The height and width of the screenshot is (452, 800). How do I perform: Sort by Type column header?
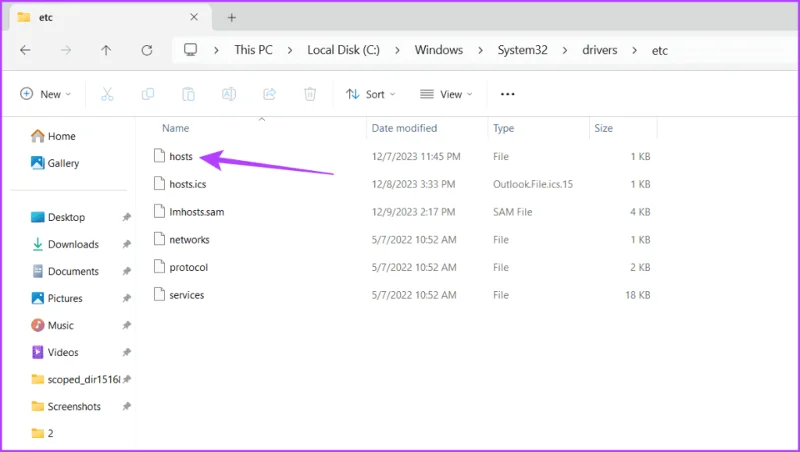pos(504,128)
